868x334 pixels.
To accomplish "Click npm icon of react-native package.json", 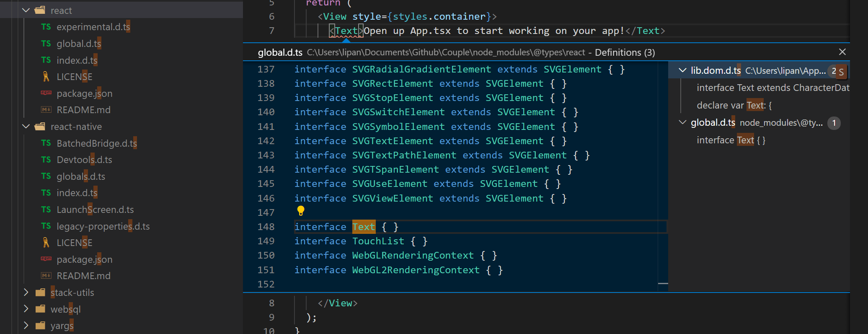I will coord(46,259).
